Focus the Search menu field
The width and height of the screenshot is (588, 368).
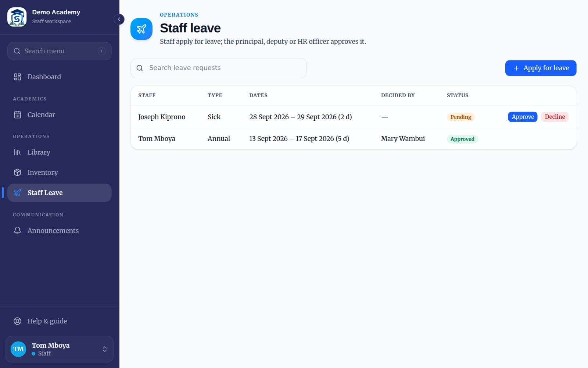59,51
